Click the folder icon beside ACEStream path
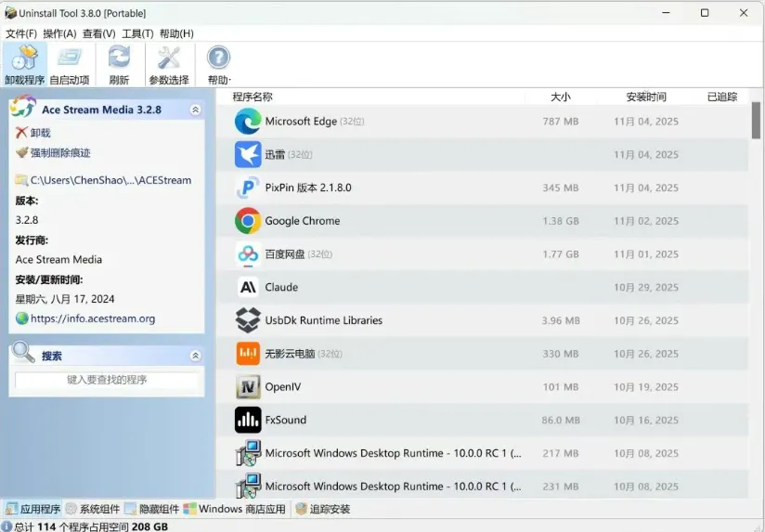The width and height of the screenshot is (765, 532). click(x=21, y=180)
